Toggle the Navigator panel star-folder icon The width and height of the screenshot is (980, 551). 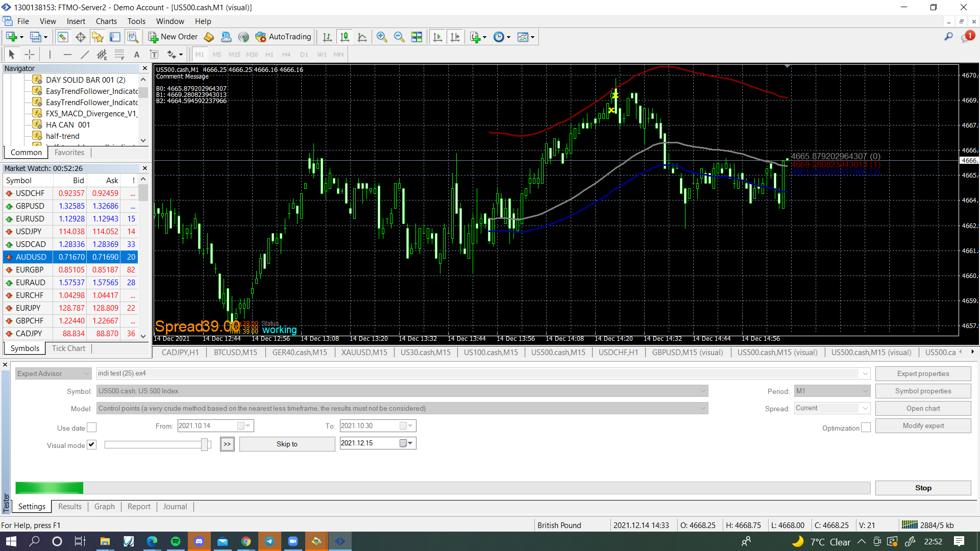pos(97,37)
